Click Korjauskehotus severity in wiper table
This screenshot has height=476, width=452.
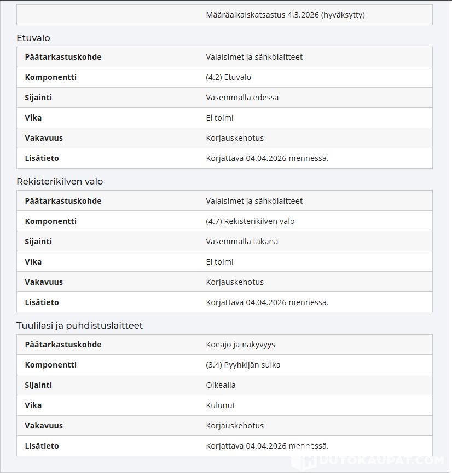coord(235,426)
